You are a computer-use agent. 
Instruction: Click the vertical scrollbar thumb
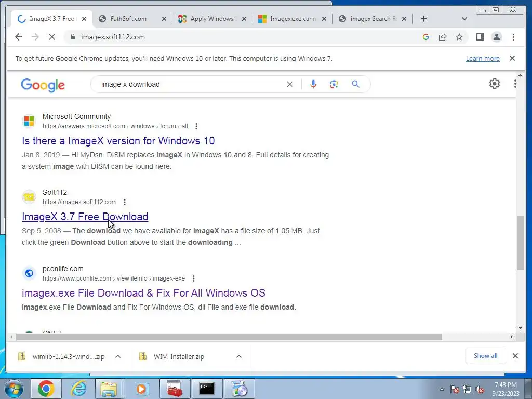click(x=520, y=243)
